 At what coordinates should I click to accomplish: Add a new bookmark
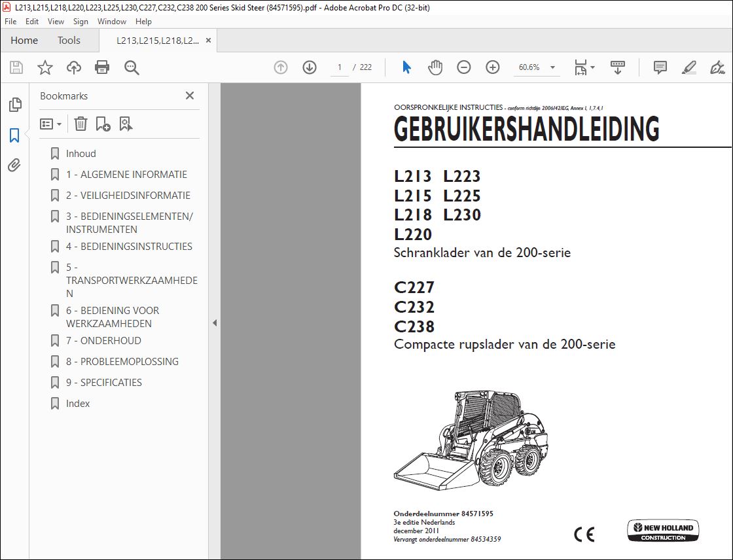pos(103,124)
